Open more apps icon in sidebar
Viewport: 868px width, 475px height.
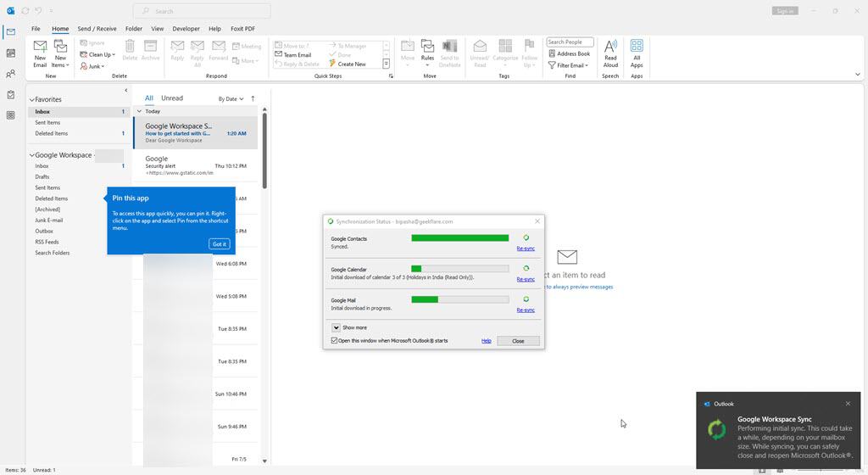[10, 115]
